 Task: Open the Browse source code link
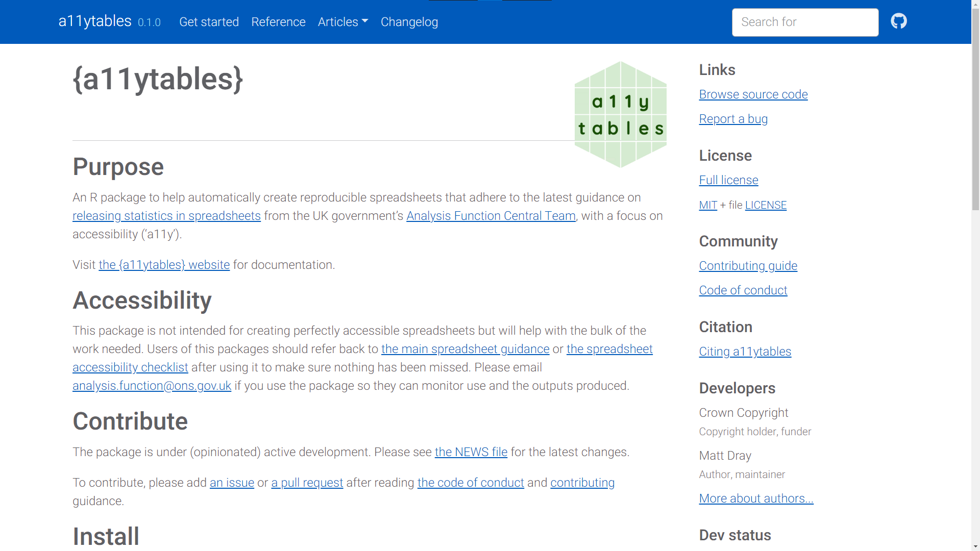753,94
